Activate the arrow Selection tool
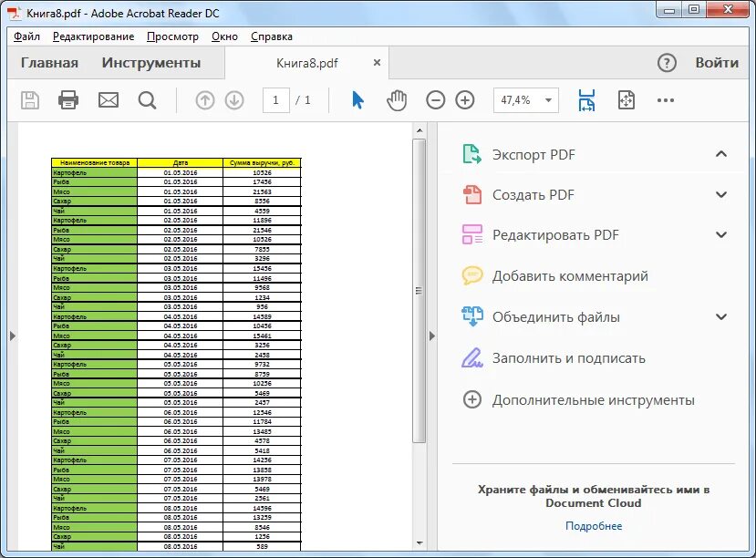This screenshot has height=558, width=756. point(357,100)
